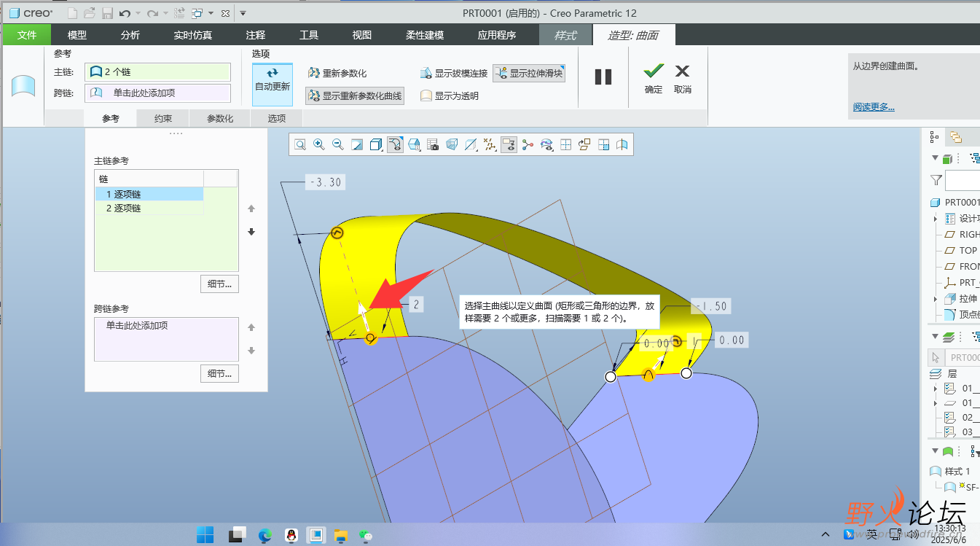Click the Repaint icon in graphics toolbar

357,145
